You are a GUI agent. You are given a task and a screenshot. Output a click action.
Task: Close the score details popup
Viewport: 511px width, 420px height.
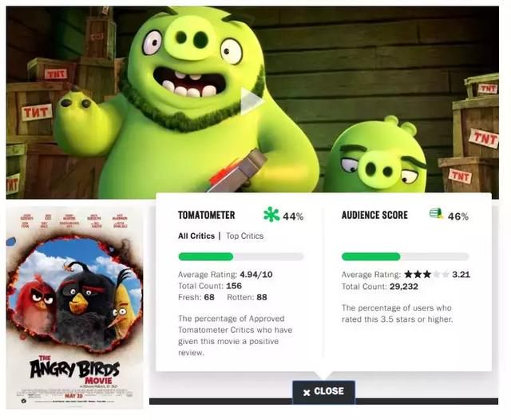(x=323, y=391)
